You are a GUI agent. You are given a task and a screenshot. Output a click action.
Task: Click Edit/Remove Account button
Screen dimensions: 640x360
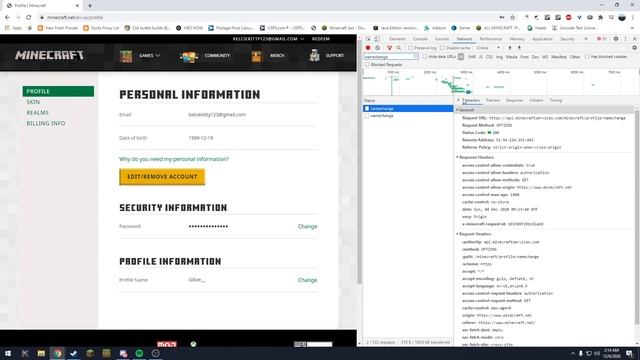(x=162, y=177)
